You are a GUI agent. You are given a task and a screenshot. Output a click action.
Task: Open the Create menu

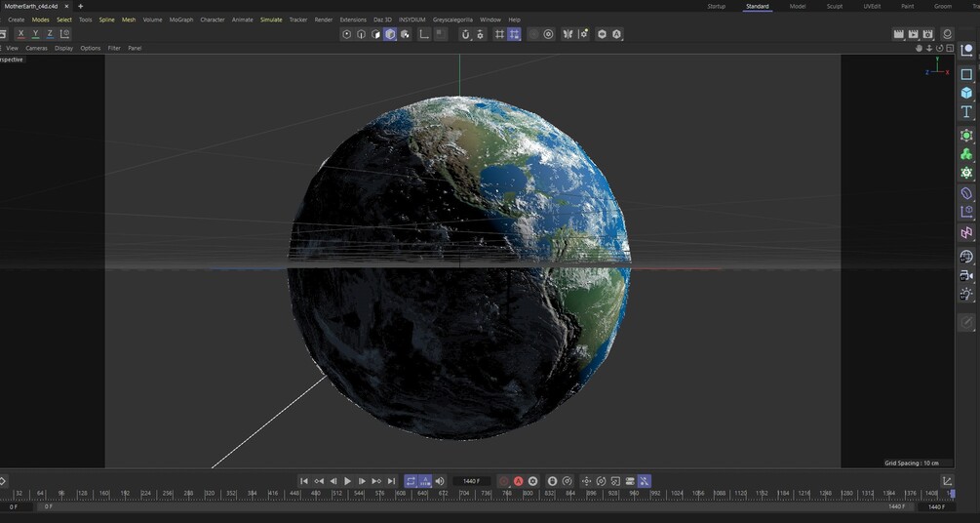coord(17,20)
